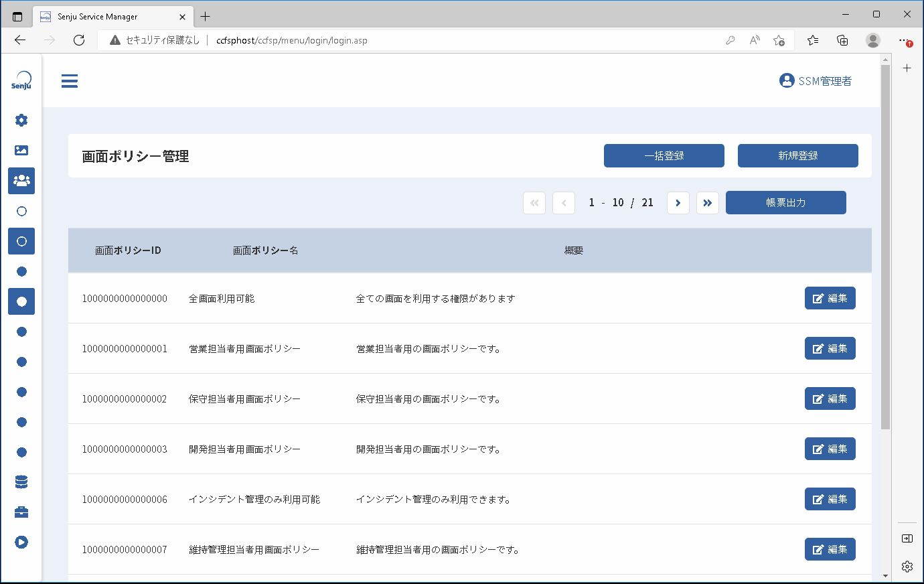Click the browser back arrow
The image size is (924, 584).
tap(20, 40)
